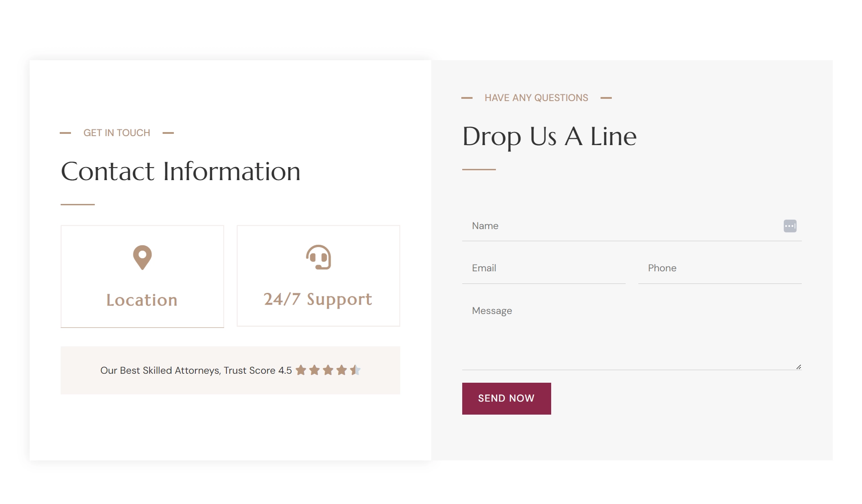862x504 pixels.
Task: Open the autofill icon in Name field
Action: [790, 226]
